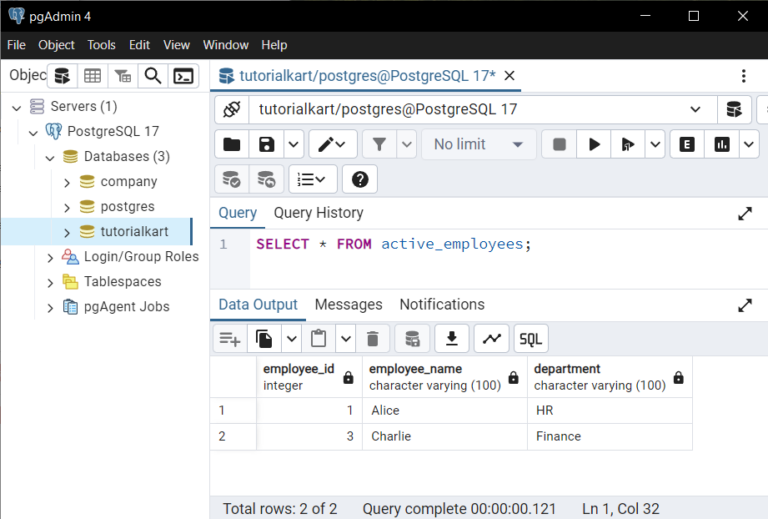Click the Commit transaction icon

pos(232,180)
